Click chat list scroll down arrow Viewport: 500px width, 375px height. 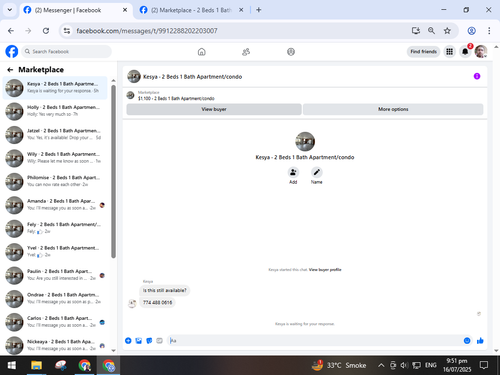click(x=113, y=350)
